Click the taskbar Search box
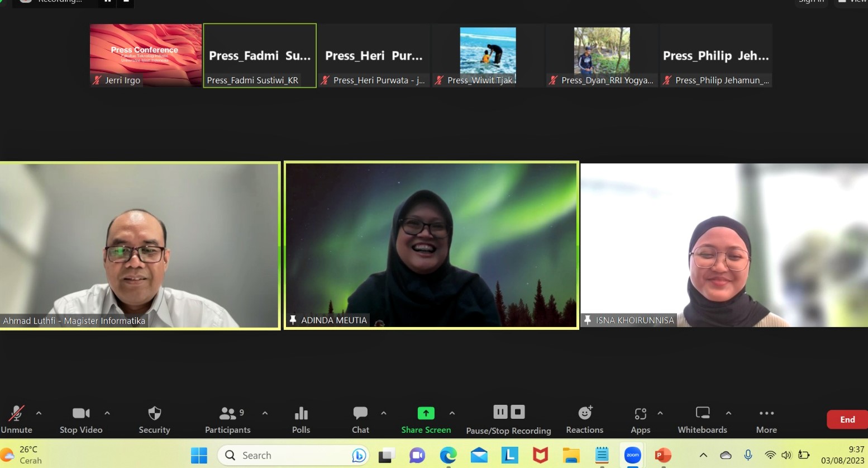The height and width of the screenshot is (468, 868). [x=293, y=455]
